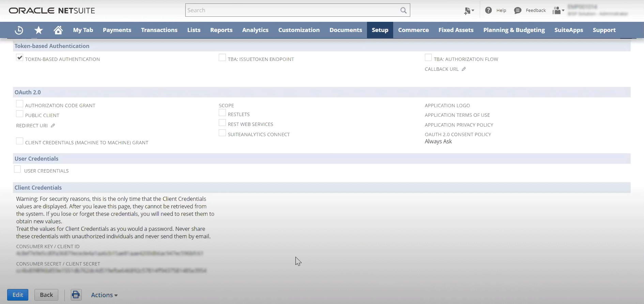Viewport: 644px width, 304px height.
Task: Open the Create New menu icon
Action: pos(469,11)
